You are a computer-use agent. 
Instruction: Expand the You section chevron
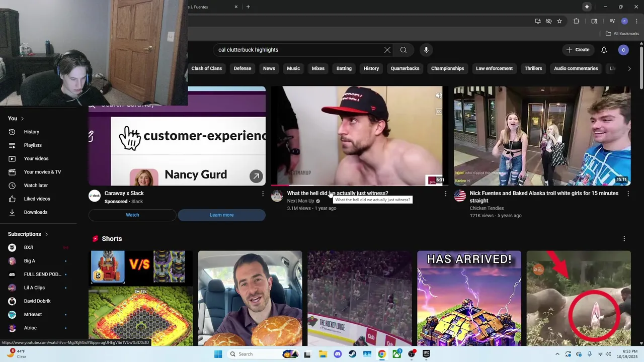[x=22, y=119]
